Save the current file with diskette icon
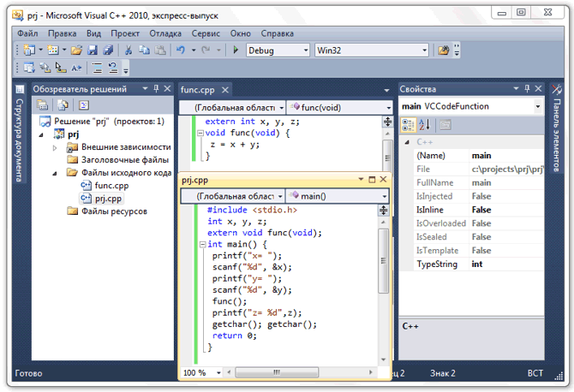The image size is (574, 392). 92,50
